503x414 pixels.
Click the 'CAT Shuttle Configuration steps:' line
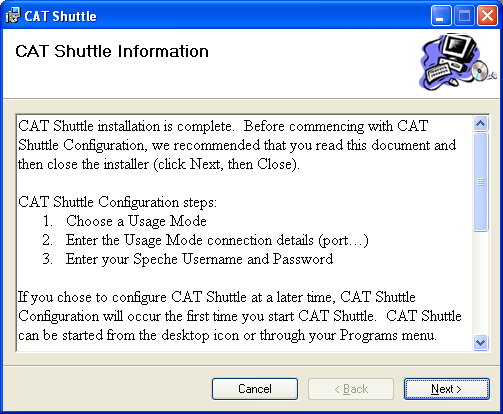(117, 202)
